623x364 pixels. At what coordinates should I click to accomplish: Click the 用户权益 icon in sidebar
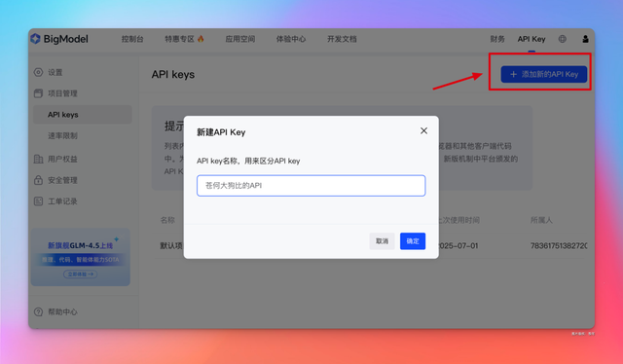pos(38,159)
